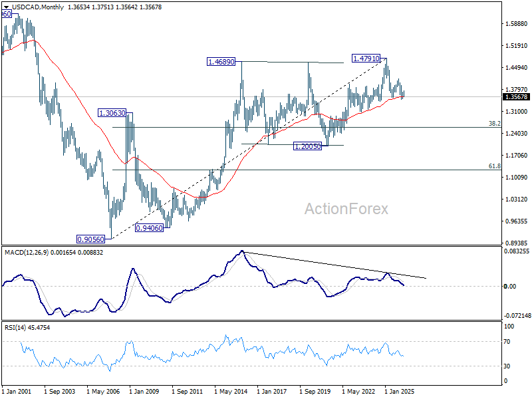Viewport: 532px width, 399px height.
Task: Click the MACD 0.00 zero line label
Action: pos(510,287)
